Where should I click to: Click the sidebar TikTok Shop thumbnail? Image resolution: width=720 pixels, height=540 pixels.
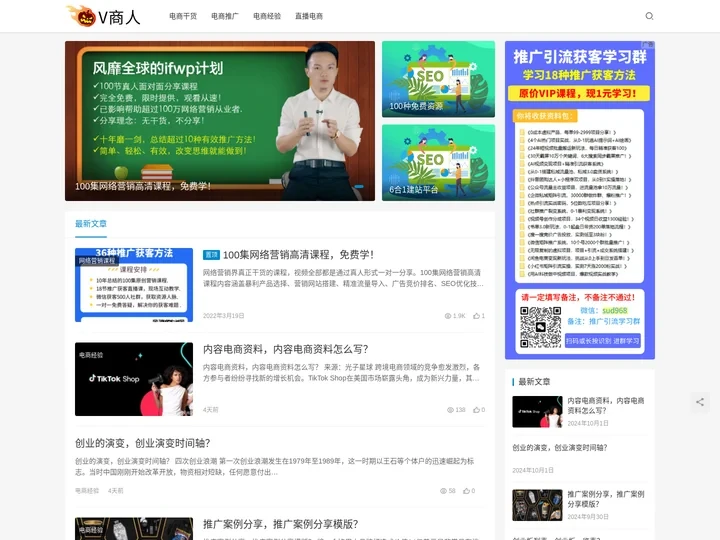(x=537, y=412)
